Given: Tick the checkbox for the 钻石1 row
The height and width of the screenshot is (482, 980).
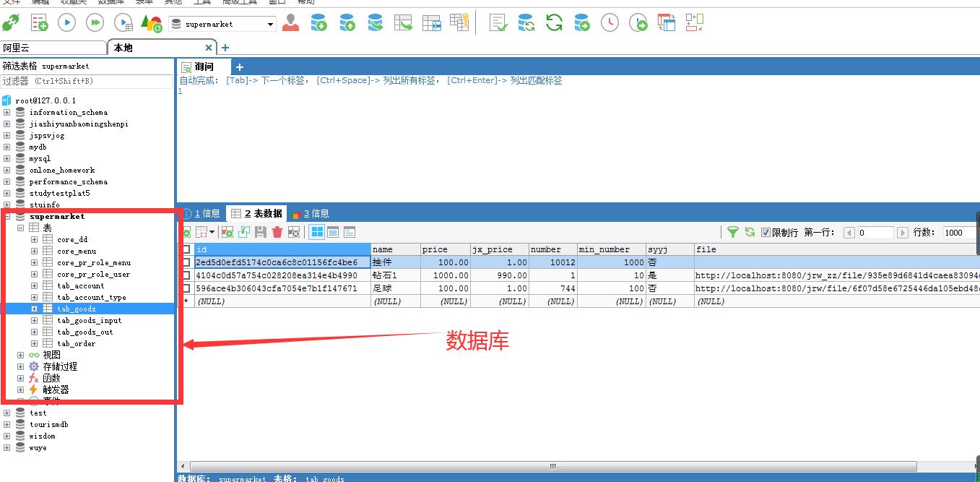Looking at the screenshot, I should point(186,275).
